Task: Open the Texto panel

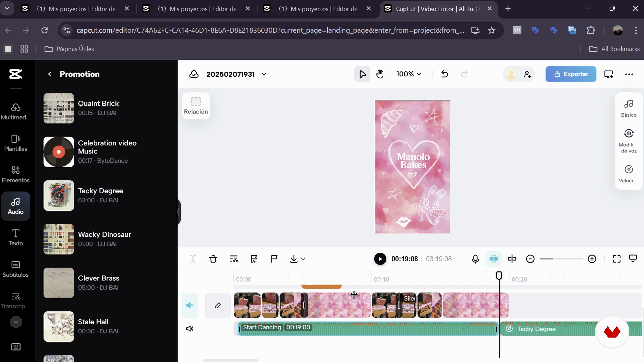Action: pos(15,237)
